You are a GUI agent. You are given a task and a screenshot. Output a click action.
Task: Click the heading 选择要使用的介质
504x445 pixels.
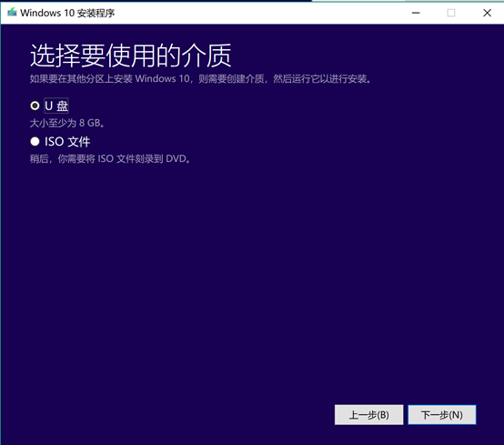(130, 56)
